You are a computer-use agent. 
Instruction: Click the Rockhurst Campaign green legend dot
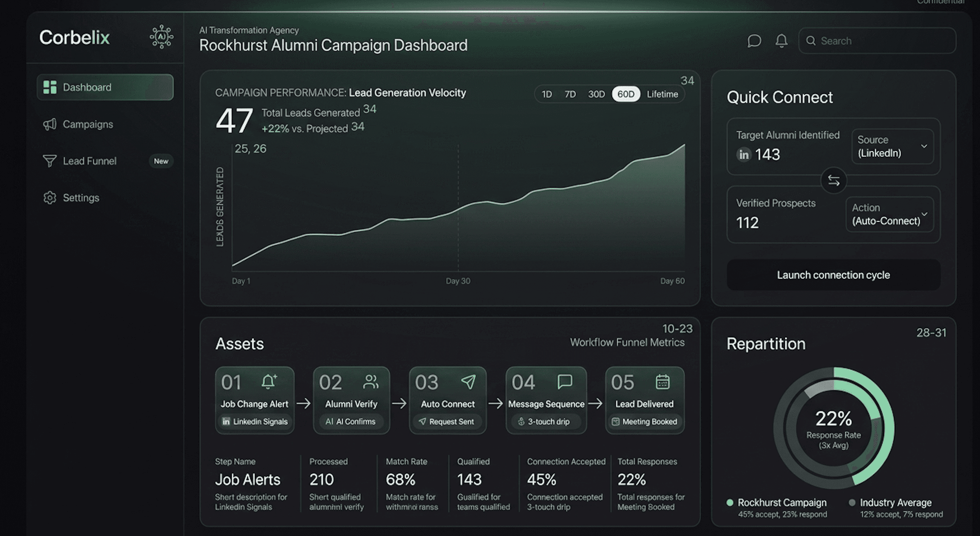click(730, 503)
